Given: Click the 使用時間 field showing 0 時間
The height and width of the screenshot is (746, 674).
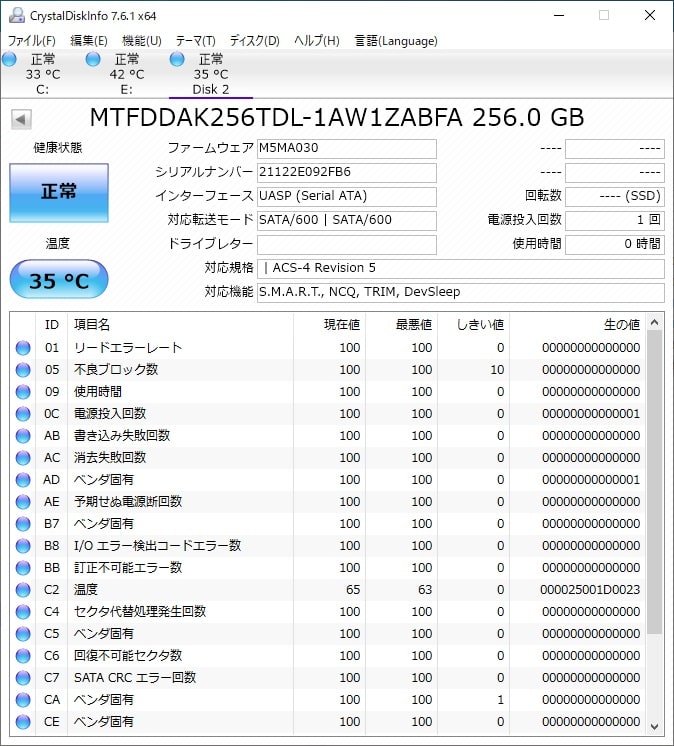Looking at the screenshot, I should pyautogui.click(x=615, y=244).
